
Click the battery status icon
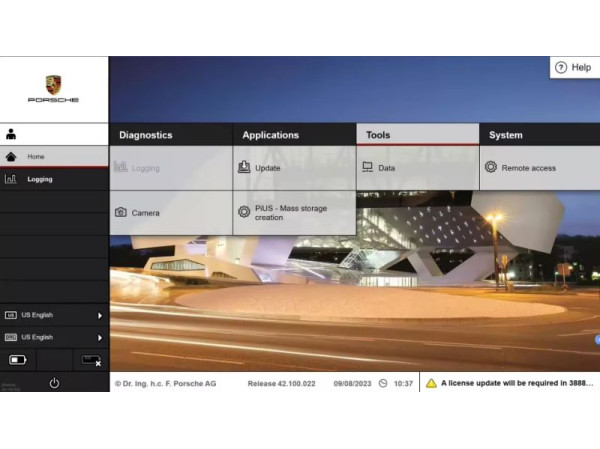tap(18, 360)
